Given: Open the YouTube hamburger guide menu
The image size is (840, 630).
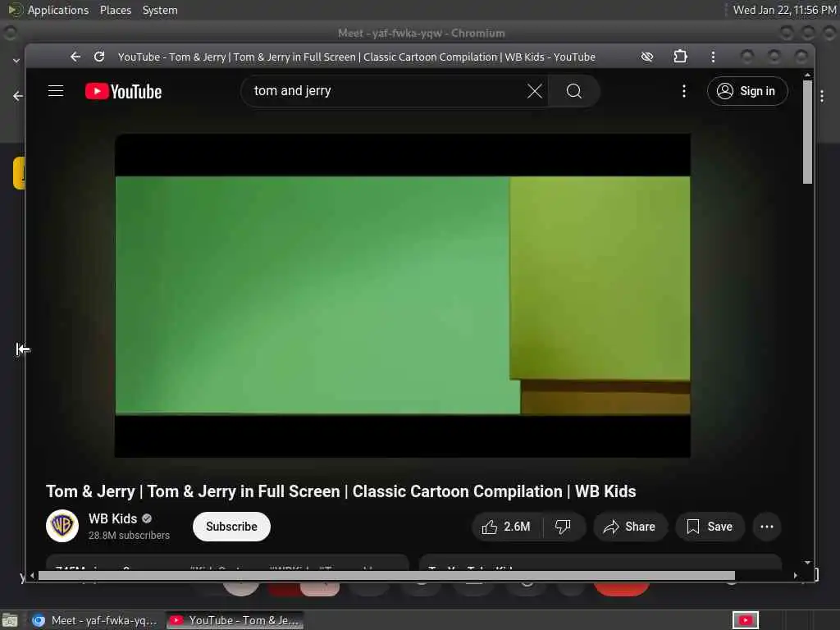Looking at the screenshot, I should (56, 91).
